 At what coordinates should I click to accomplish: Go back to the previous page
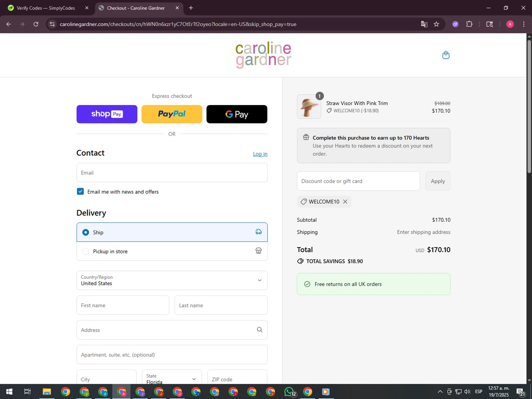[9, 24]
